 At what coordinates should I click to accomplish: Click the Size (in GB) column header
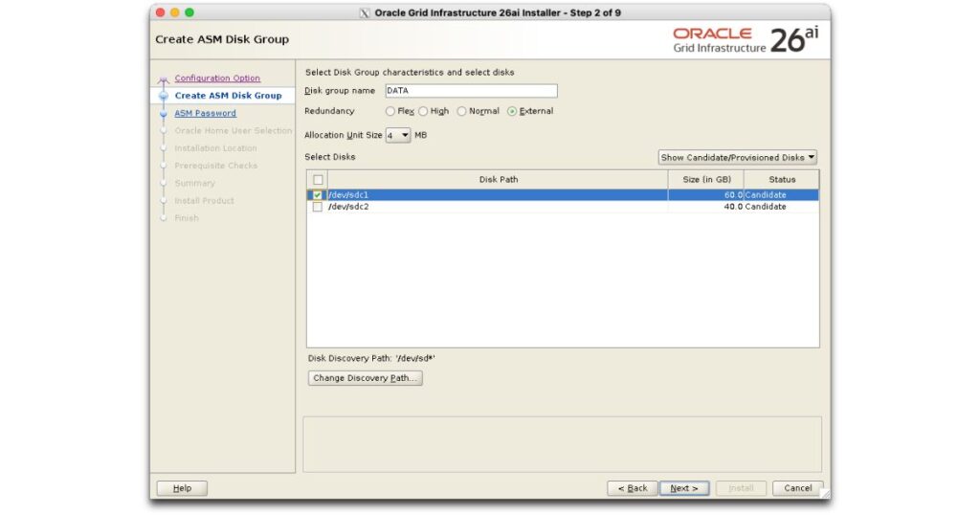pyautogui.click(x=706, y=179)
